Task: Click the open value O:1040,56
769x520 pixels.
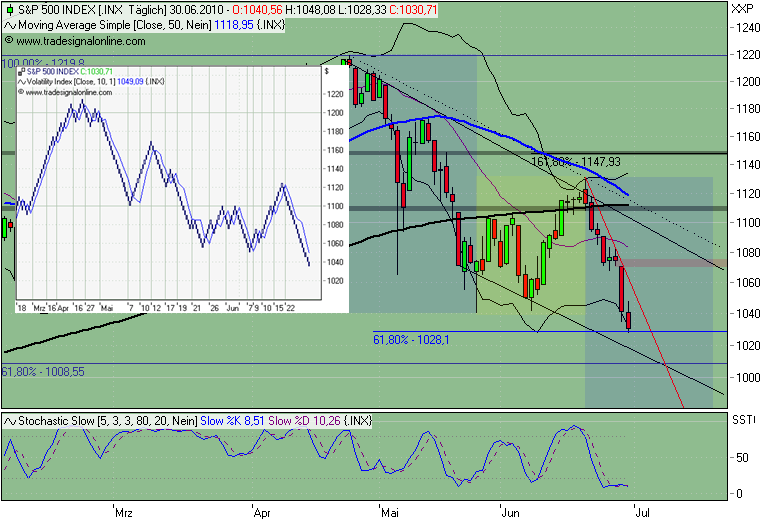Action: tap(257, 10)
